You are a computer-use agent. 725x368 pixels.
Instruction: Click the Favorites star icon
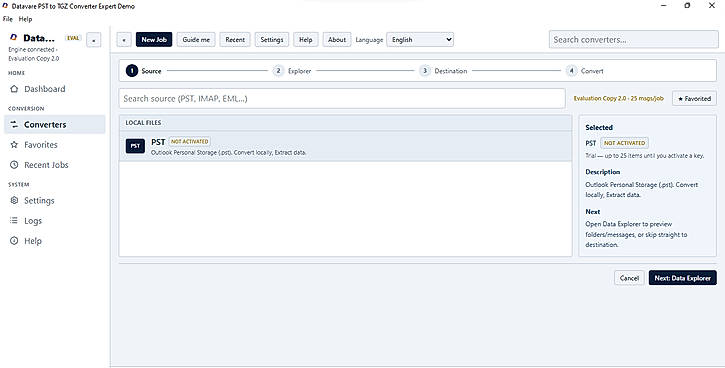coord(14,145)
